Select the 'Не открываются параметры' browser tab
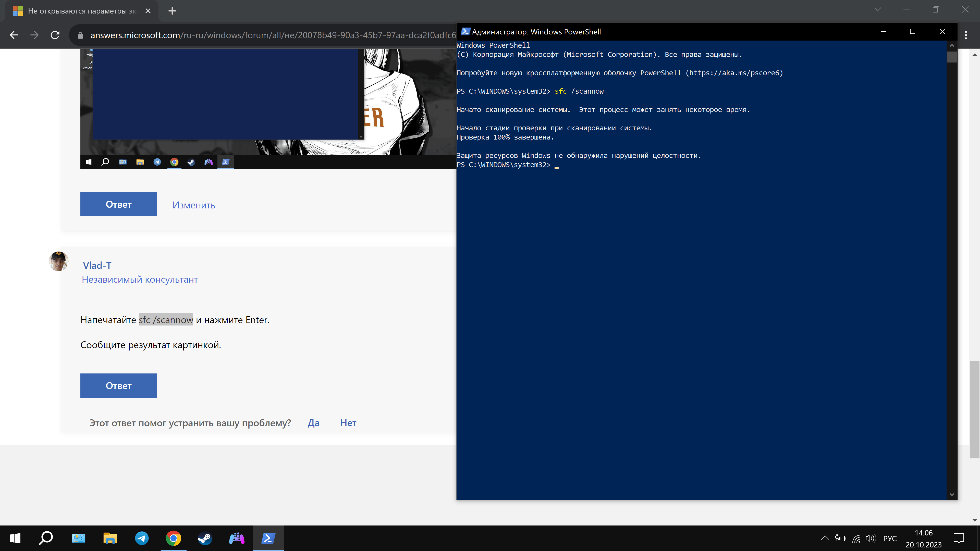 point(81,11)
